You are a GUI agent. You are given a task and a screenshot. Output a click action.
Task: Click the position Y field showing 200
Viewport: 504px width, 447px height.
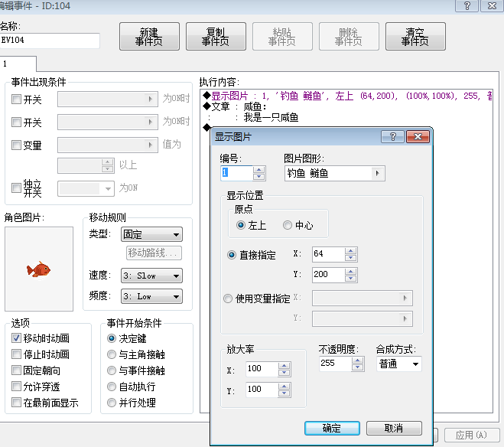[x=328, y=275]
